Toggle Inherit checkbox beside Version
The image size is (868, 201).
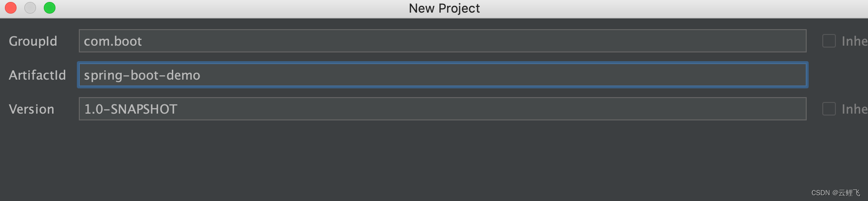tap(829, 109)
